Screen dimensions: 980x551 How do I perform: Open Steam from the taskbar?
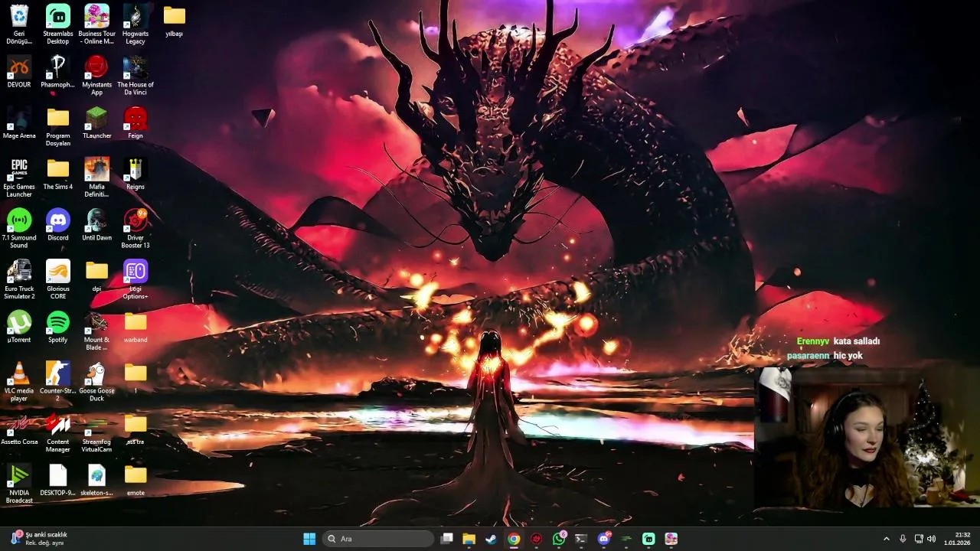[x=492, y=539]
